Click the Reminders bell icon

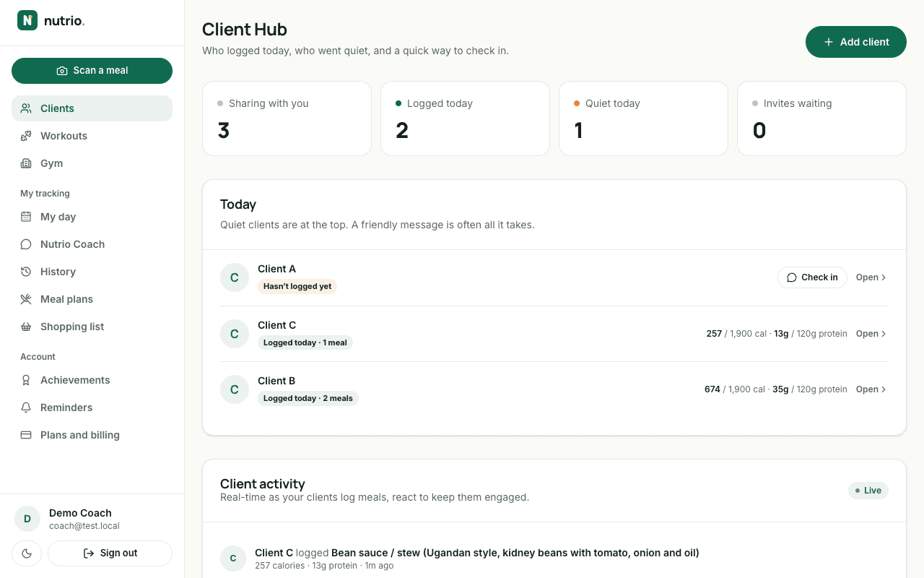tap(26, 407)
